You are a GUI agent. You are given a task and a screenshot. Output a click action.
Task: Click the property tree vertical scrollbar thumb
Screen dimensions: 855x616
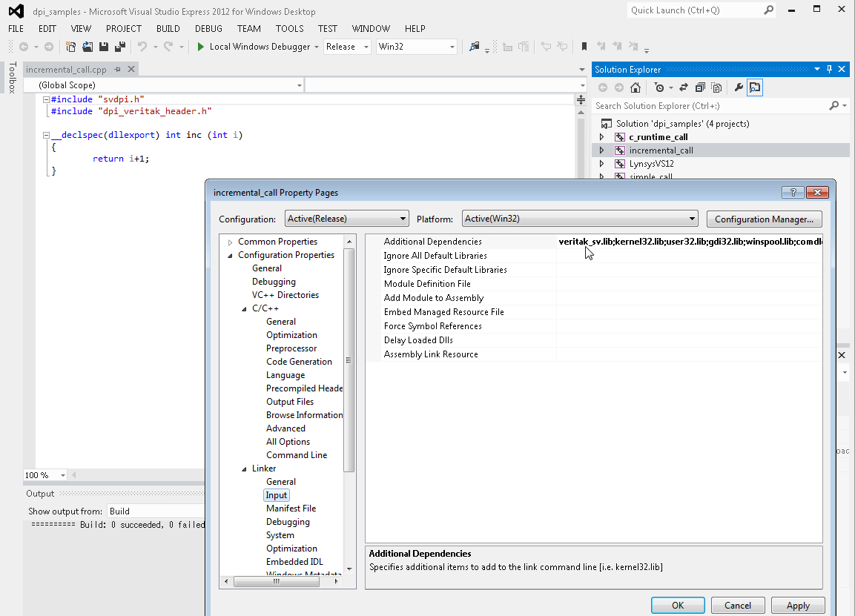coord(349,360)
